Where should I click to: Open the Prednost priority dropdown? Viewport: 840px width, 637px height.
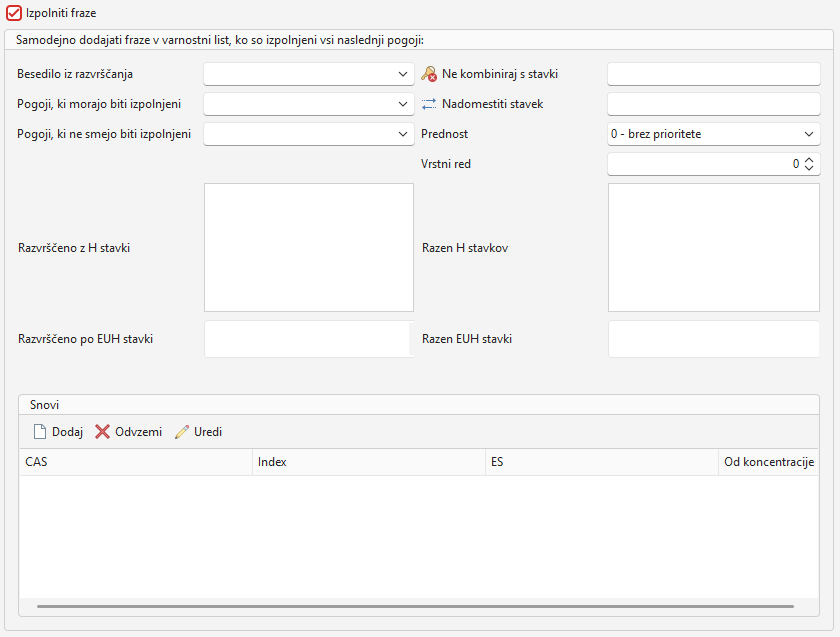714,134
